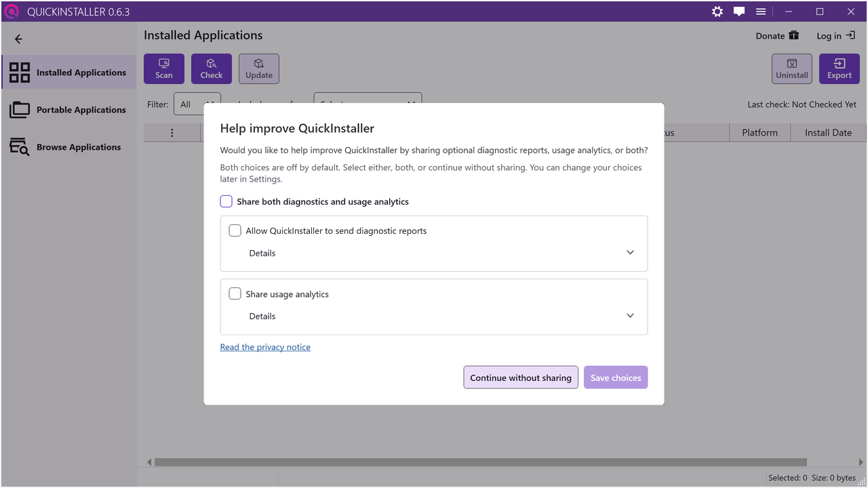
Task: Click Last check: Not Checked Yet text
Action: pyautogui.click(x=802, y=104)
